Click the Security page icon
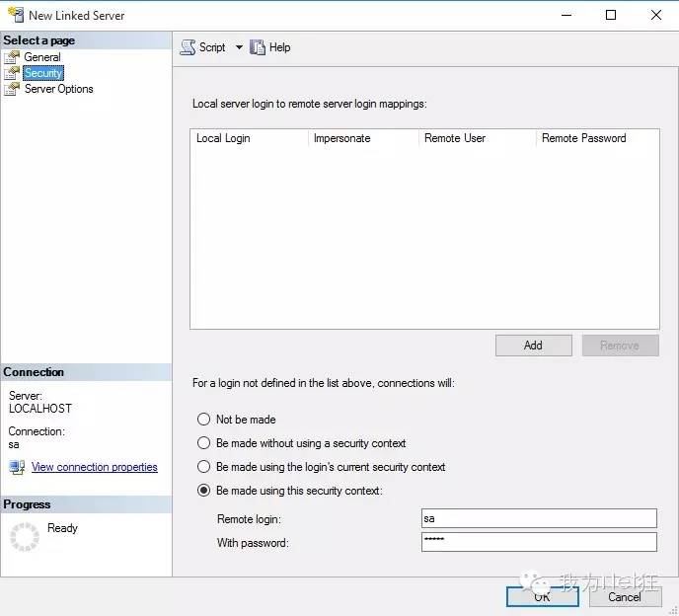 click(x=12, y=73)
